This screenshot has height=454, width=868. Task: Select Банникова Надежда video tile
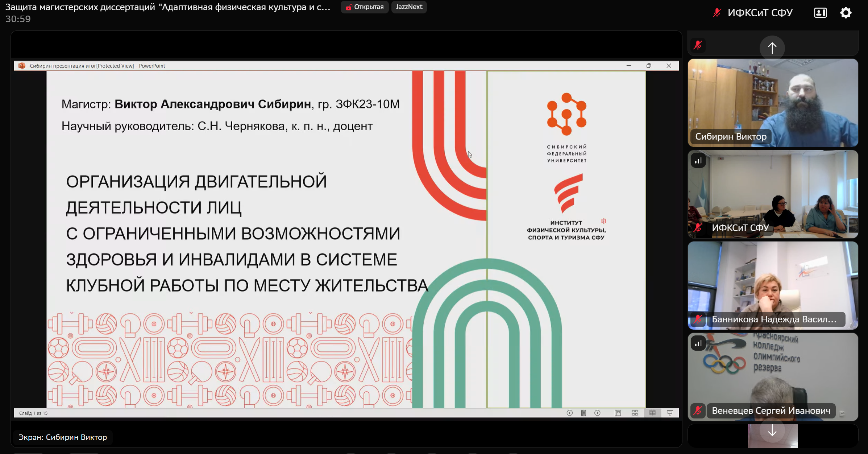click(773, 285)
